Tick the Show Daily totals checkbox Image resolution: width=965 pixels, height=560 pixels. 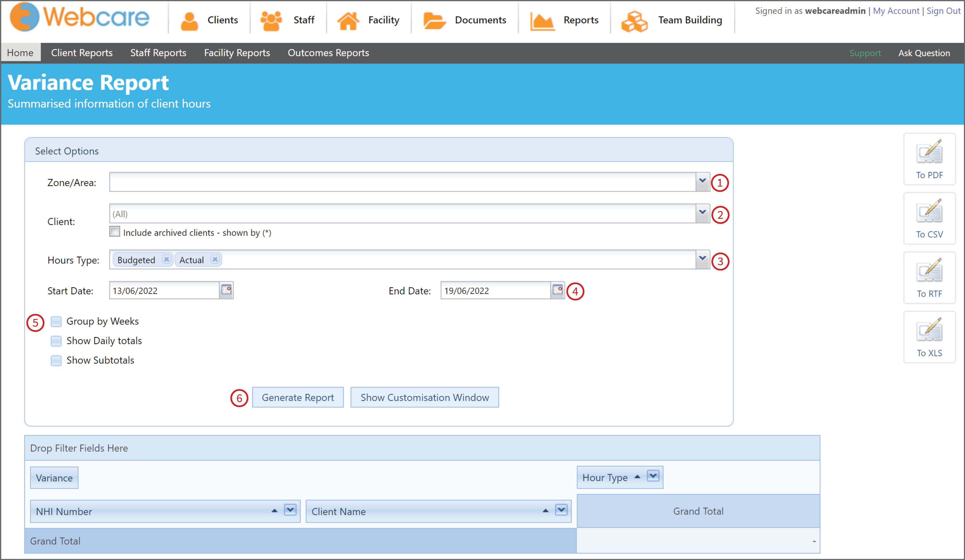(x=56, y=341)
